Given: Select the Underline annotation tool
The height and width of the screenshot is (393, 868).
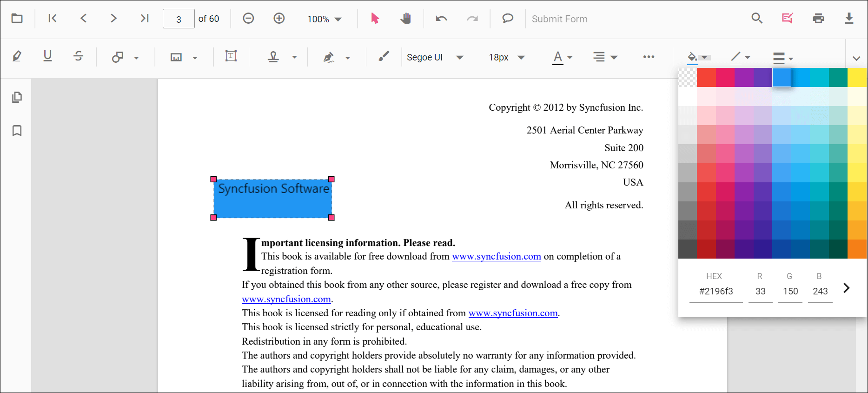Looking at the screenshot, I should click(x=47, y=56).
